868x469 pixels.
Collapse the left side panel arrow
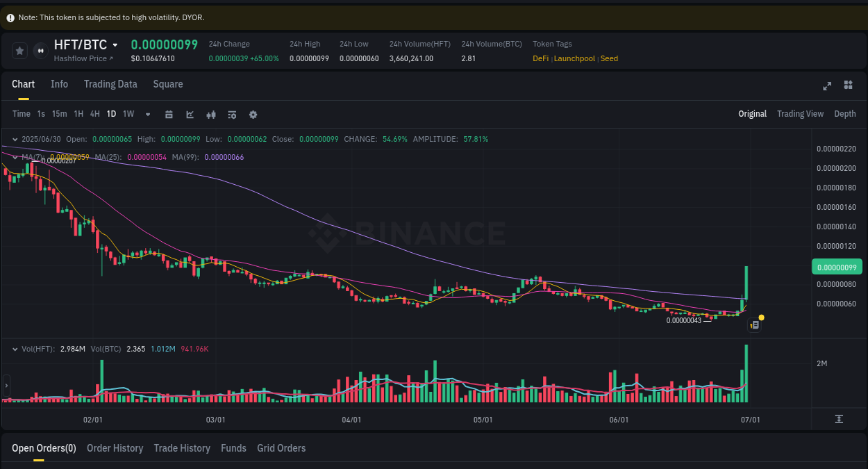tap(6, 386)
